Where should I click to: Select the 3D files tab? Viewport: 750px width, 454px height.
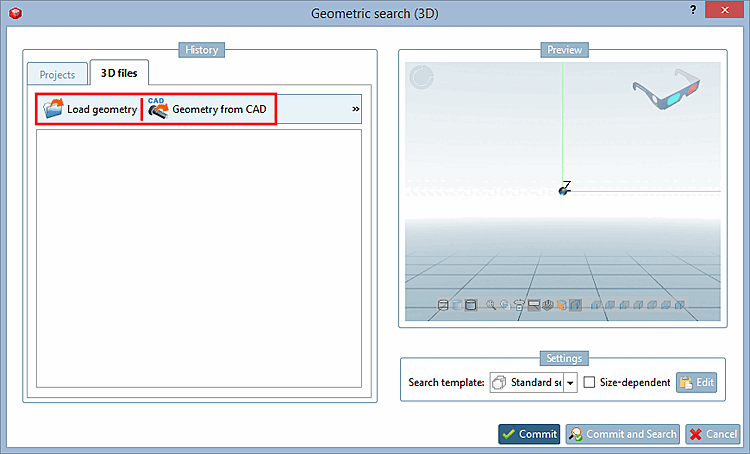(119, 73)
